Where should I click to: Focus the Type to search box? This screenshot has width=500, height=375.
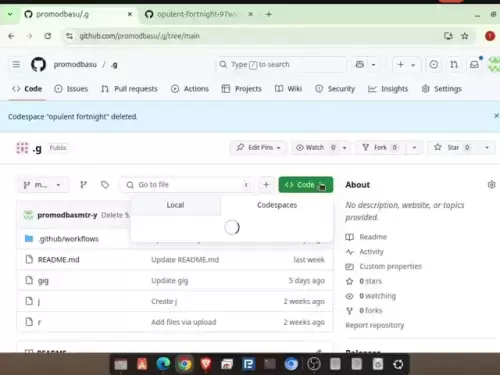coord(281,64)
